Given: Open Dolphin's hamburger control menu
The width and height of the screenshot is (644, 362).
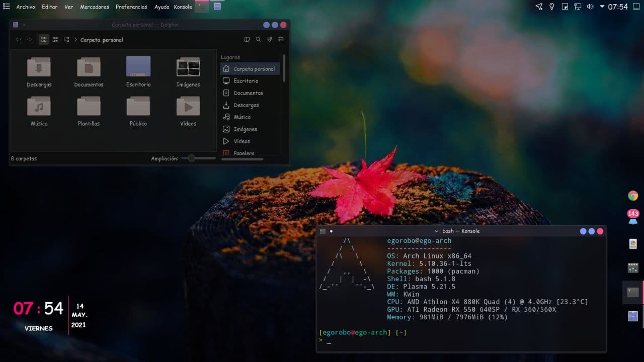Looking at the screenshot, I should (x=281, y=40).
